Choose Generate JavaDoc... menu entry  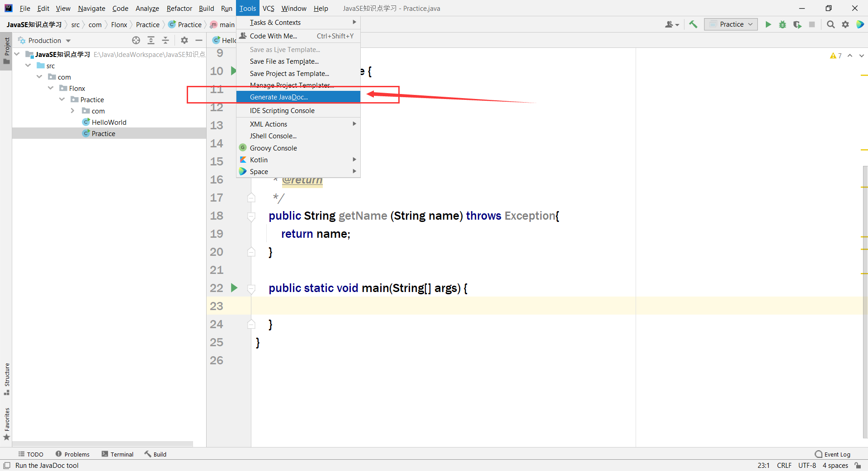298,97
